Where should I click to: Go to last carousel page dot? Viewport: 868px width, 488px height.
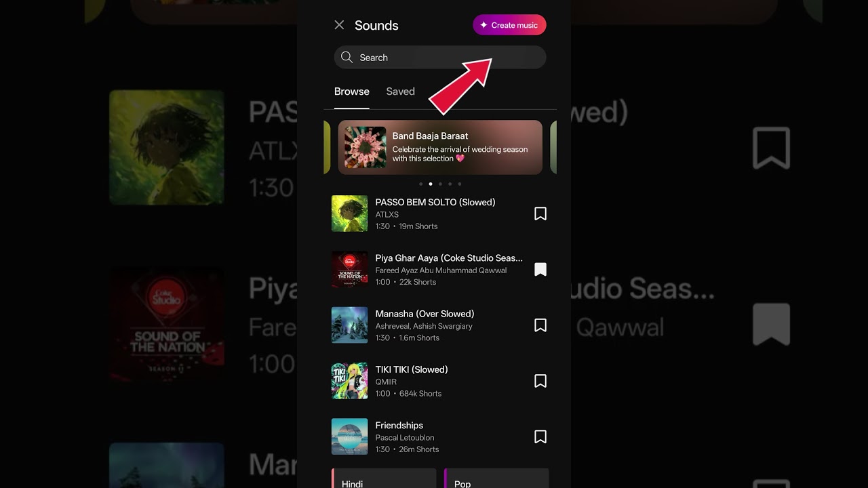pyautogui.click(x=459, y=184)
